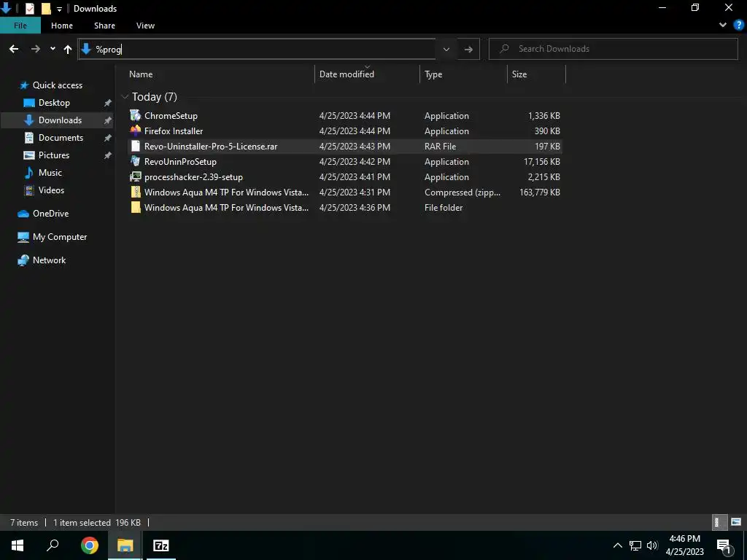This screenshot has height=560, width=747.
Task: Unpin Desktop using its pin icon
Action: [108, 103]
